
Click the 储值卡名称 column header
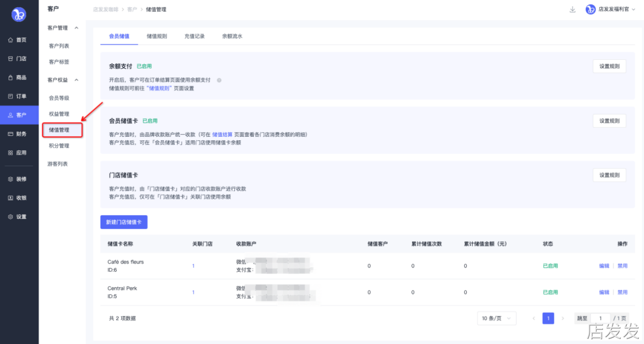click(120, 244)
